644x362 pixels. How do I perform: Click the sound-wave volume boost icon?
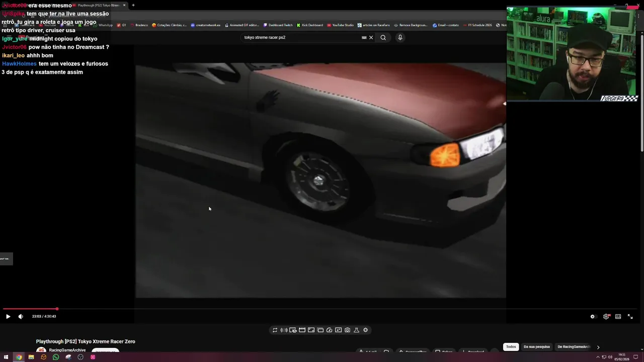(x=284, y=330)
